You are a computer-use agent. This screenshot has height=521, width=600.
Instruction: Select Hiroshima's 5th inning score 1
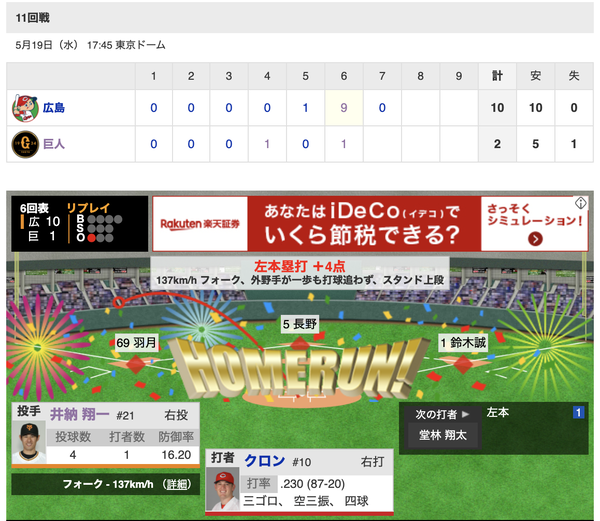[305, 108]
